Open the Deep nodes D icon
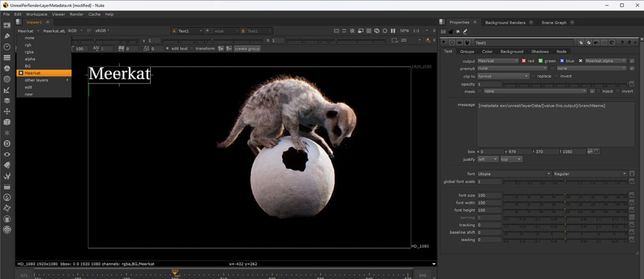The width and height of the screenshot is (644, 279). [7, 144]
